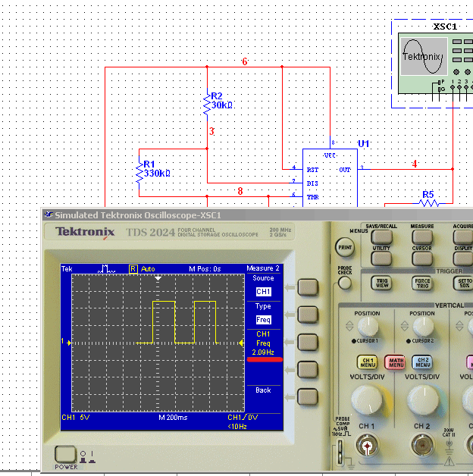Toggle the MATH MENU button

396,362
